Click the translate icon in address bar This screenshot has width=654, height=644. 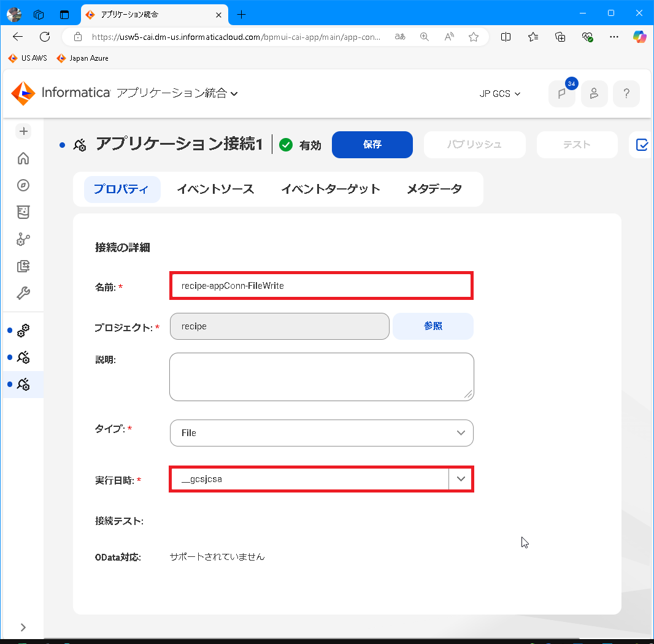tap(400, 37)
